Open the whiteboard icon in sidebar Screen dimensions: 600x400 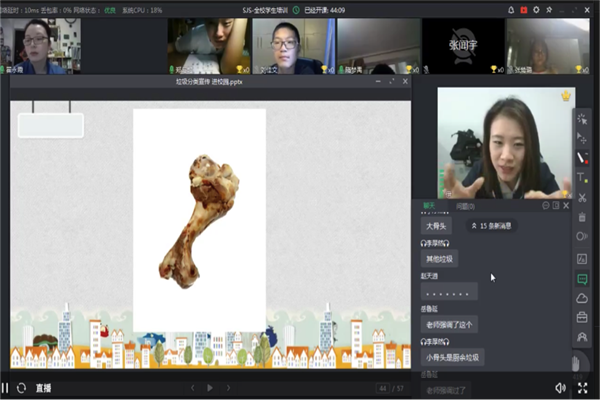click(582, 259)
